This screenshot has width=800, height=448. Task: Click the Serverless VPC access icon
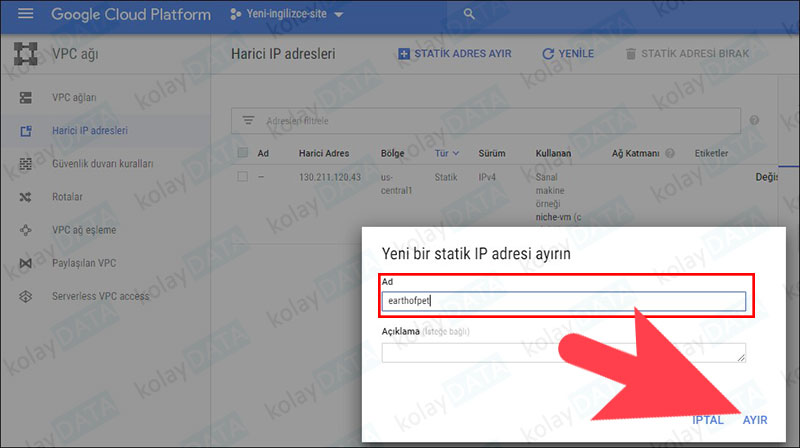point(26,296)
